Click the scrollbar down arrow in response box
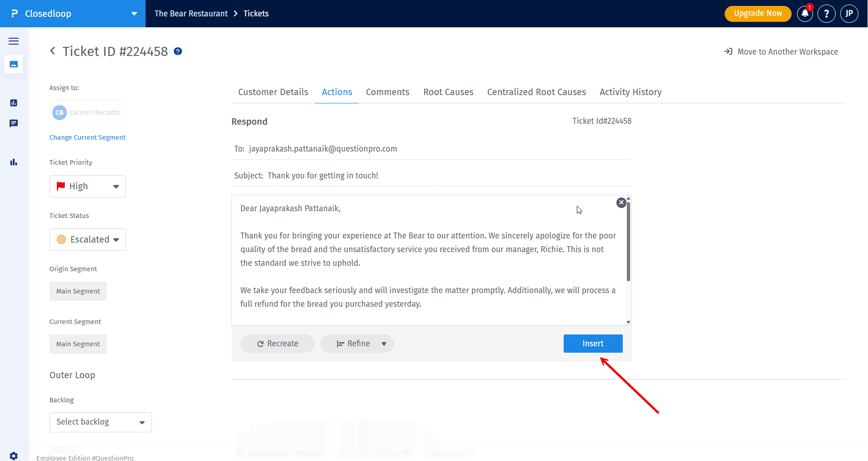868x461 pixels. tap(628, 322)
